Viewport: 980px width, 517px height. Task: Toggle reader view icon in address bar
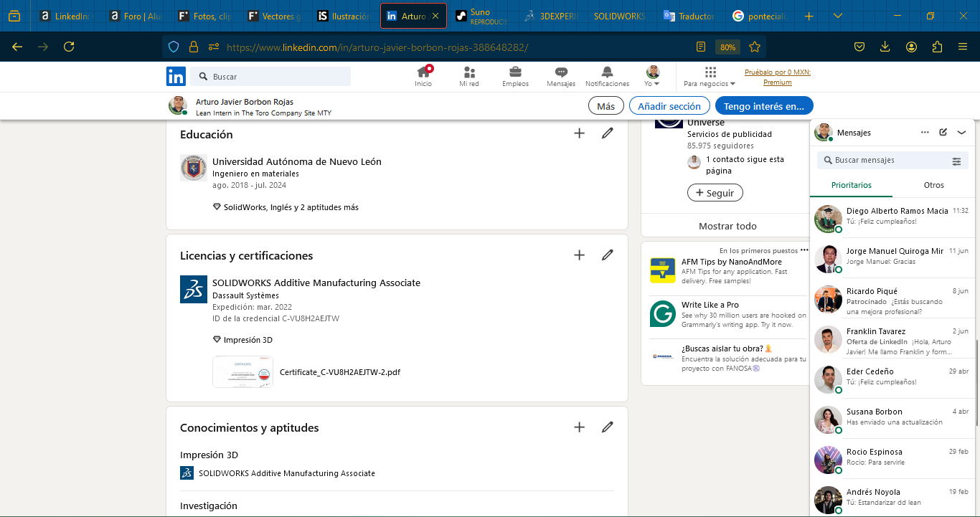(701, 47)
